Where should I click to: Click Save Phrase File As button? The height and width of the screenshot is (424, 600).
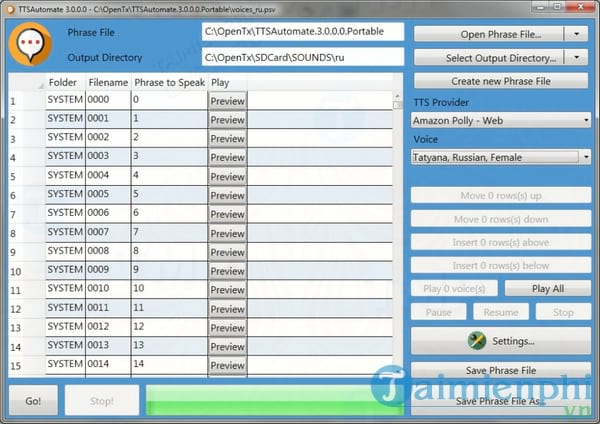pos(501,401)
